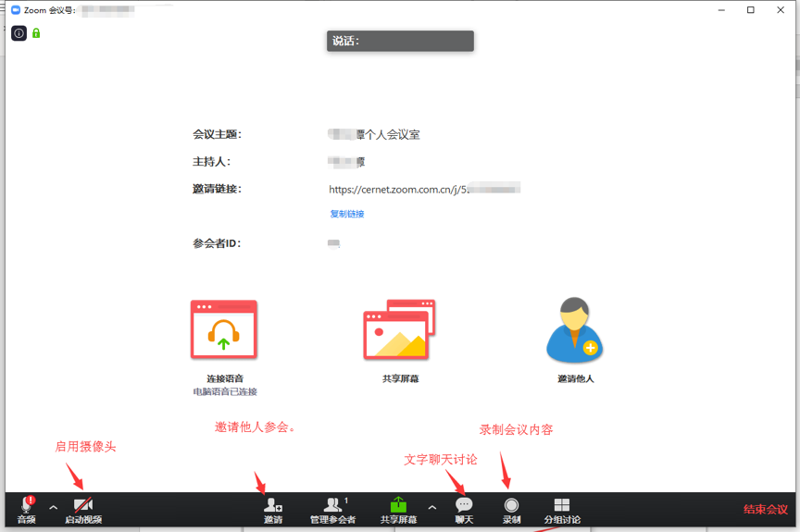Click 结束会议 to end the meeting
Image resolution: width=800 pixels, height=532 pixels.
[765, 510]
